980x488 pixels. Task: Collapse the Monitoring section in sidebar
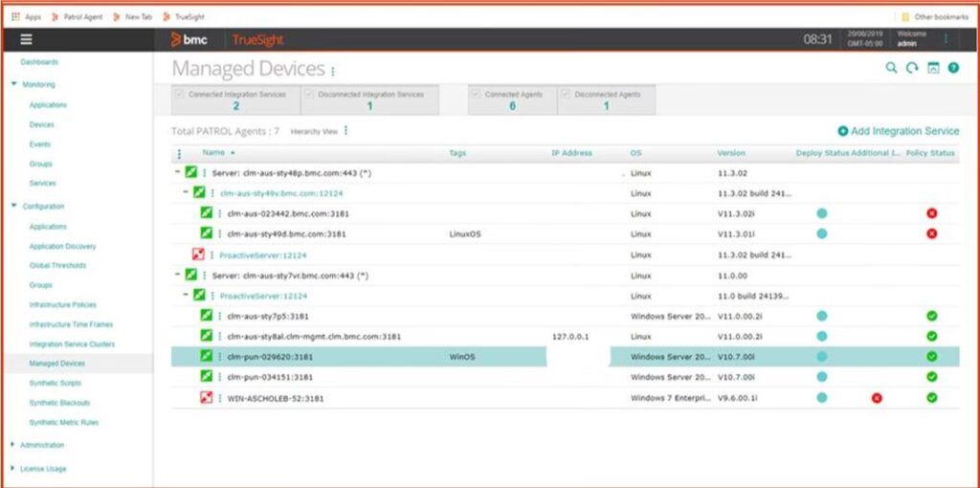(13, 84)
